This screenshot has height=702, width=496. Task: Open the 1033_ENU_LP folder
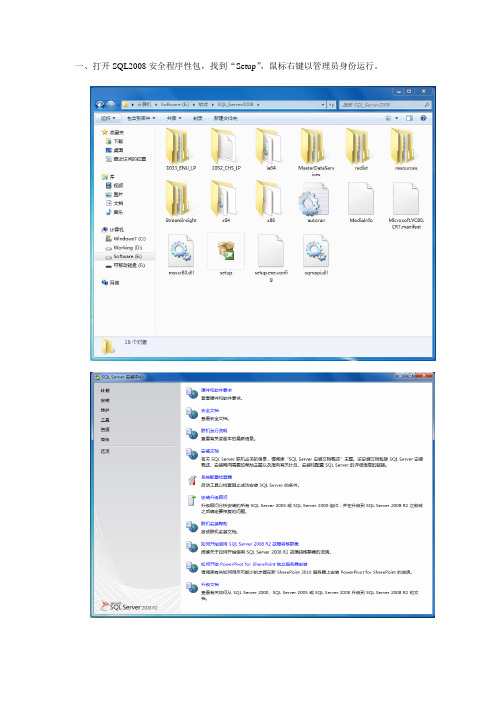pos(181,149)
